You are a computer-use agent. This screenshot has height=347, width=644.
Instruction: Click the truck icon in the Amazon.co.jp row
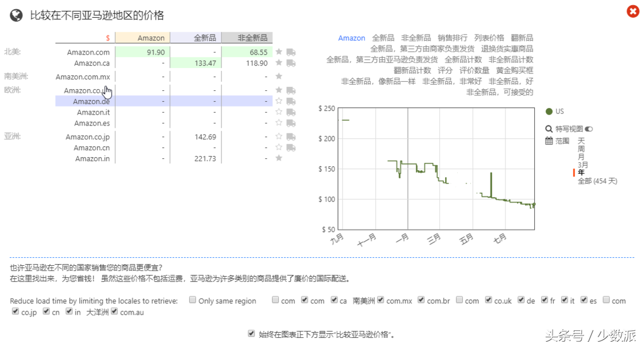pyautogui.click(x=291, y=136)
